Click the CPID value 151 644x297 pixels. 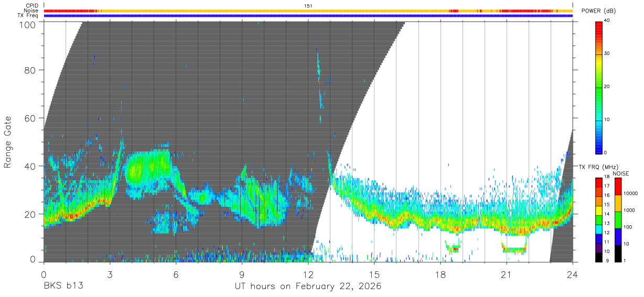click(x=308, y=6)
